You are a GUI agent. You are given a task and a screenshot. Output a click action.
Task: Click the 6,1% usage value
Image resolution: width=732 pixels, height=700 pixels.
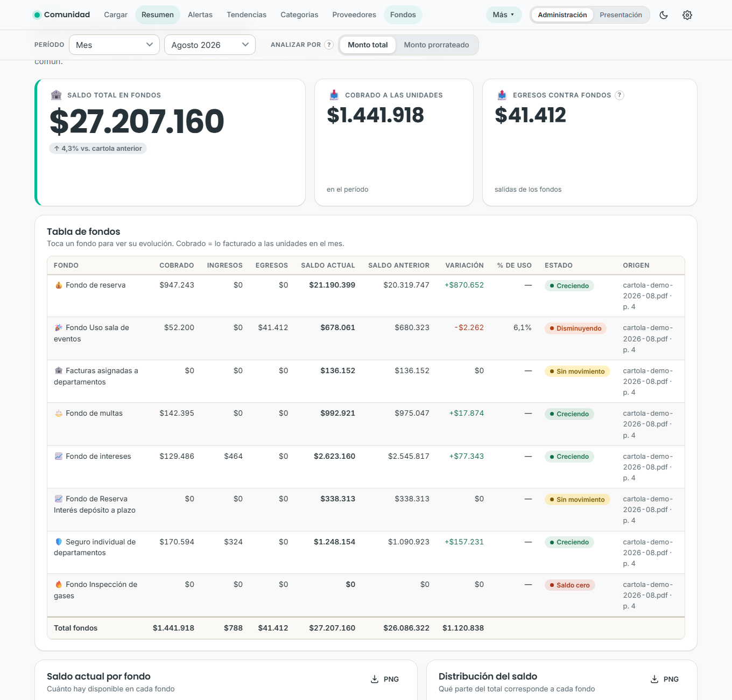(x=522, y=328)
